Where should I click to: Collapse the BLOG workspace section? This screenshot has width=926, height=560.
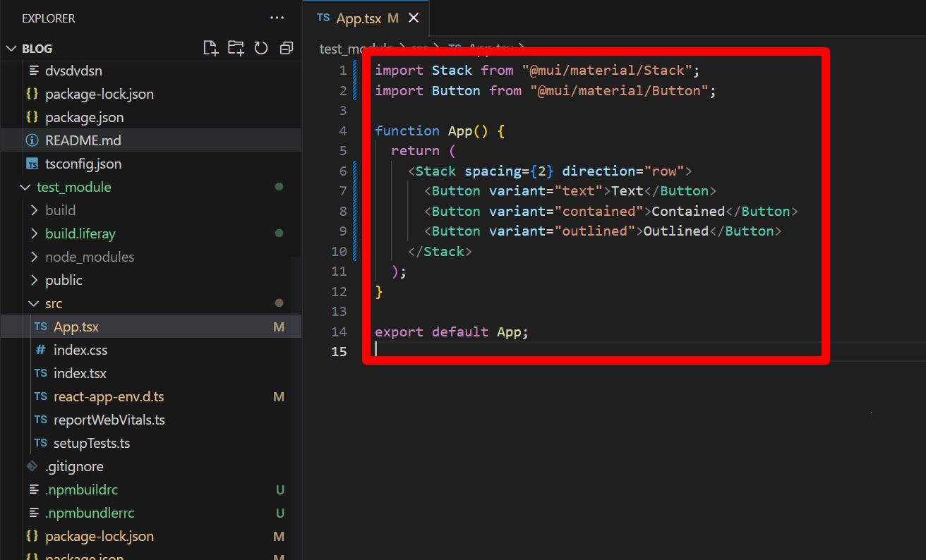coord(11,49)
